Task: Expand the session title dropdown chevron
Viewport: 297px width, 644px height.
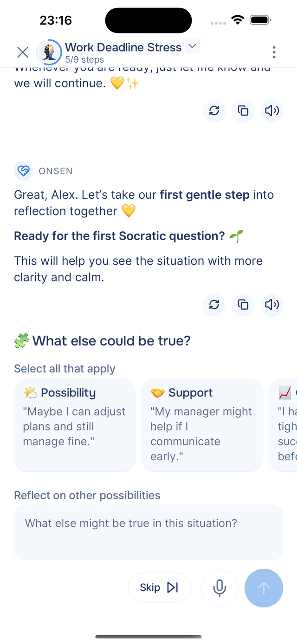Action: (192, 46)
